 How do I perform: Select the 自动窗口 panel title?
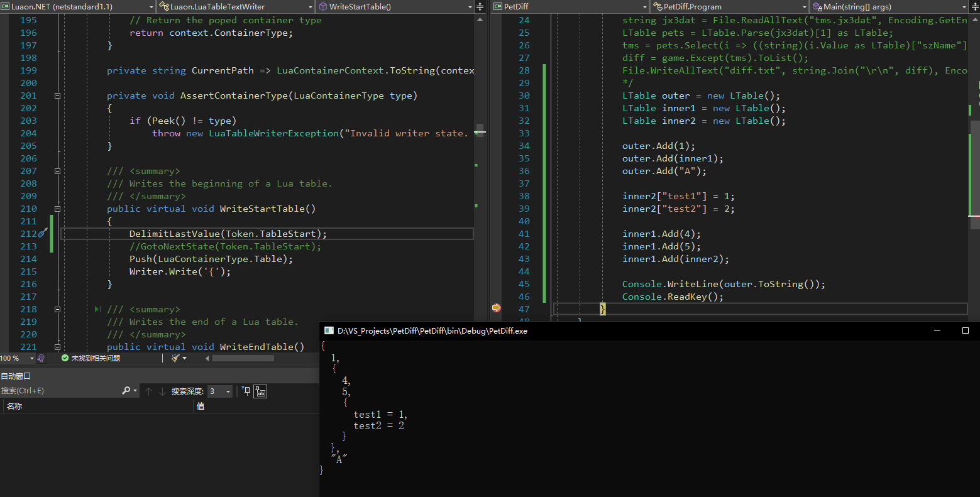16,376
